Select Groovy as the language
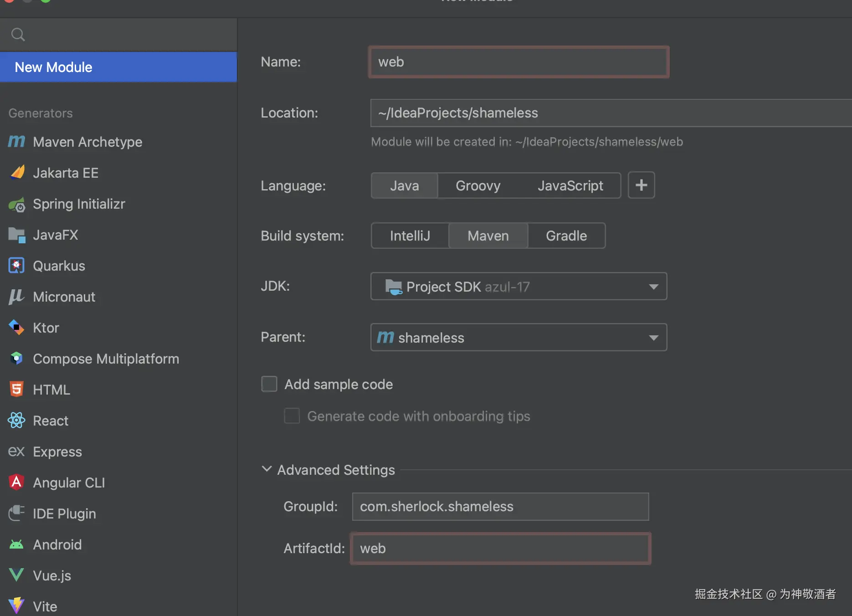 478,185
